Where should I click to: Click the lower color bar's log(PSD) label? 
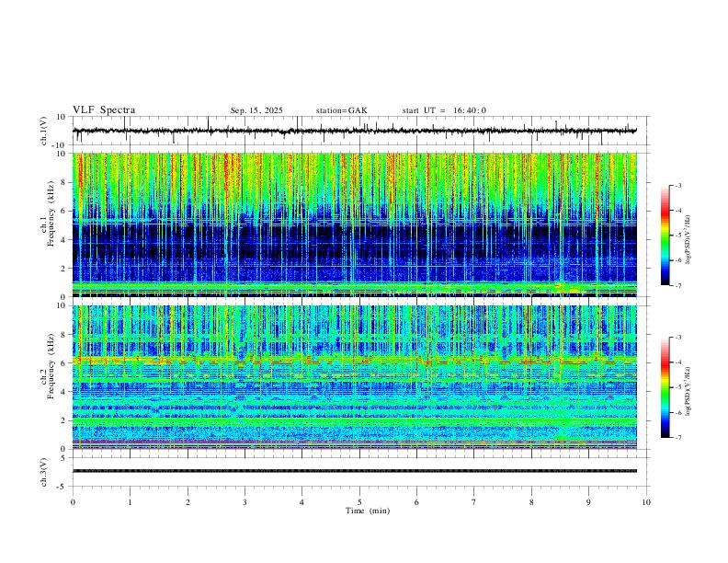point(688,391)
